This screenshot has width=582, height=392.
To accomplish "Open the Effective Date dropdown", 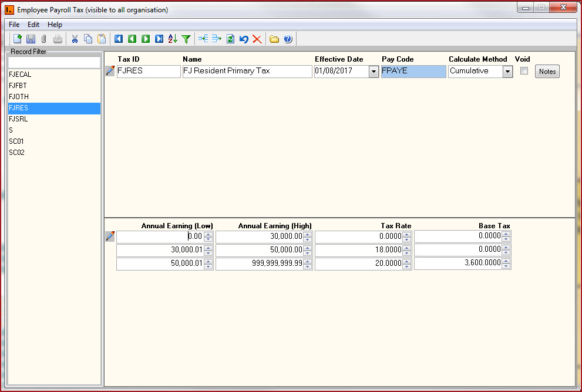I will 374,72.
